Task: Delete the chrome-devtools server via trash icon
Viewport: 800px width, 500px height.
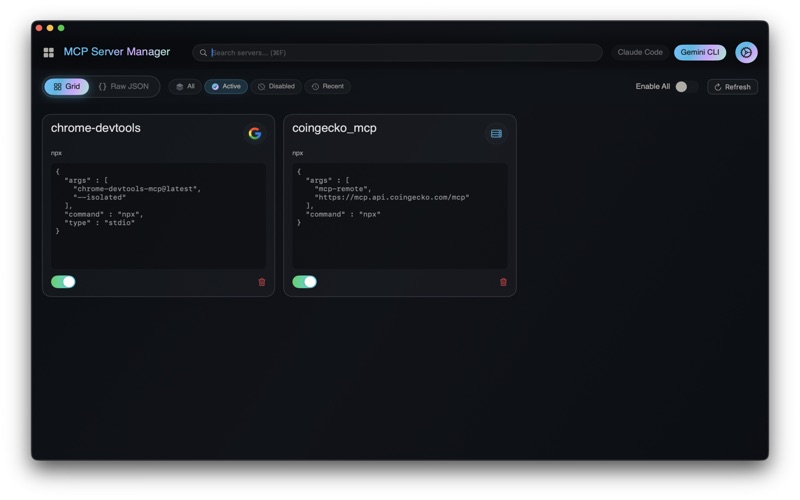Action: (262, 282)
